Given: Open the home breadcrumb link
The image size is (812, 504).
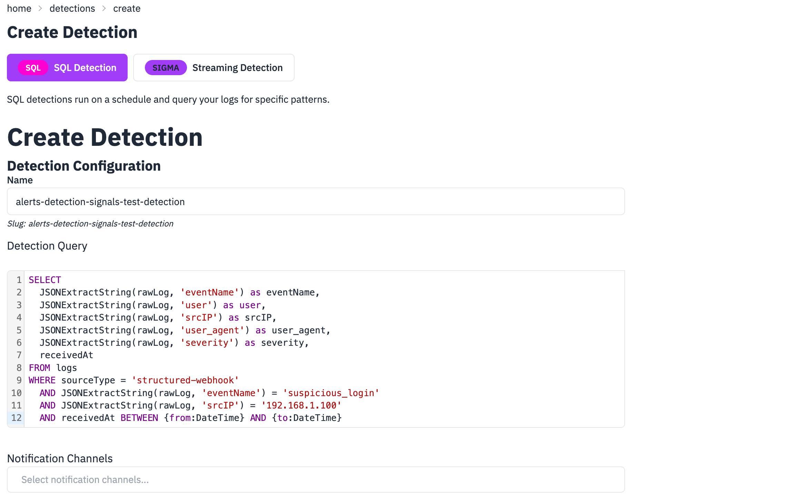Looking at the screenshot, I should click(19, 8).
